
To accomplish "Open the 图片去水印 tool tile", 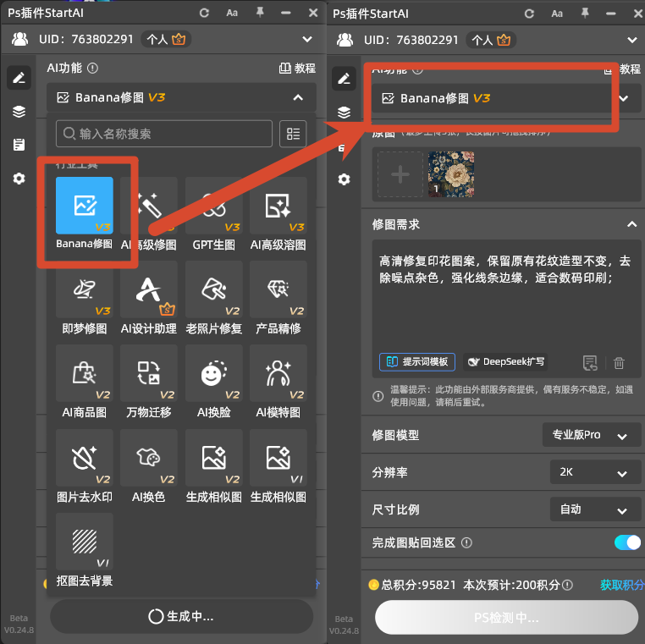I will [x=85, y=457].
